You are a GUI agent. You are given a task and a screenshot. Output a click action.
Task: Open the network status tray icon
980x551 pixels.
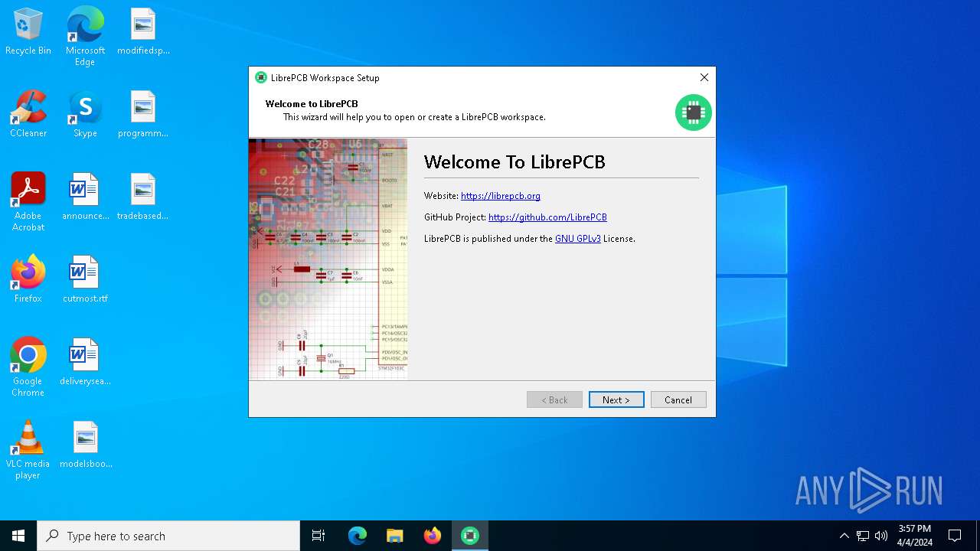click(863, 536)
